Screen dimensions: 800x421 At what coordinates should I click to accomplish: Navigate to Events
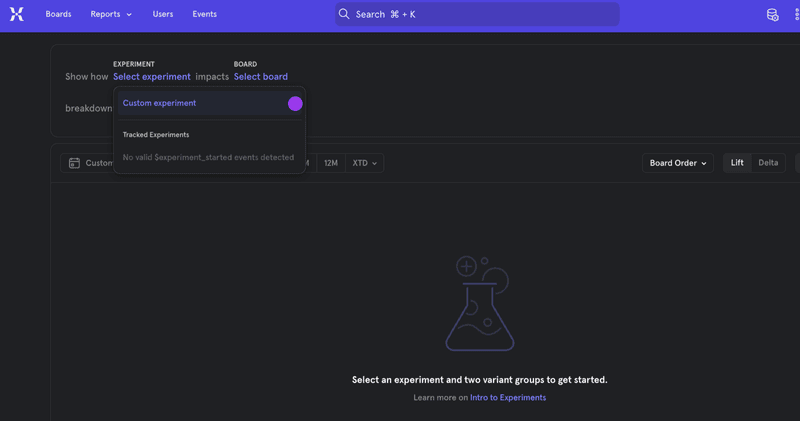pyautogui.click(x=204, y=14)
